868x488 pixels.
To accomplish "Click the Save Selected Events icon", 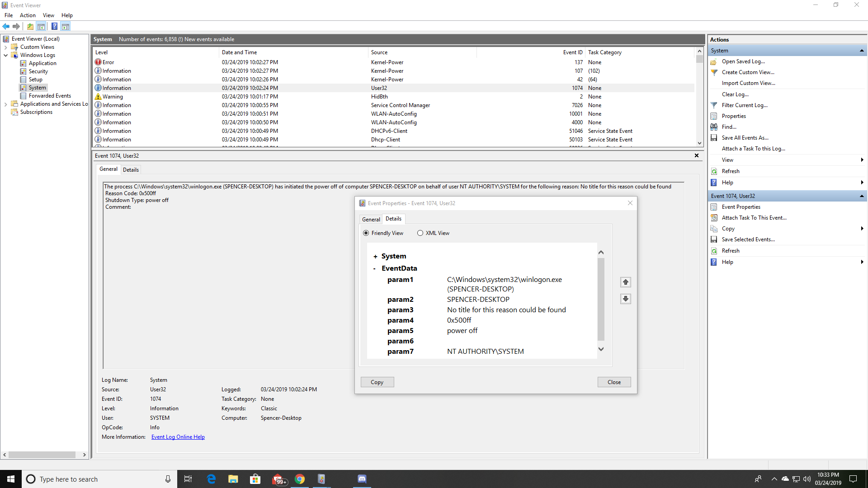I will pos(714,239).
